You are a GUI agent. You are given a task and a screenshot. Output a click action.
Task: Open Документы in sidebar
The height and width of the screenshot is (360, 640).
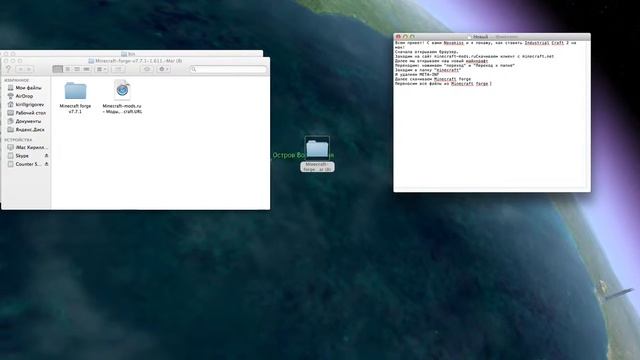pos(25,121)
